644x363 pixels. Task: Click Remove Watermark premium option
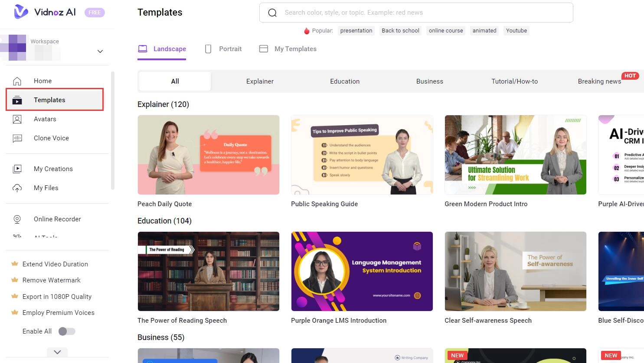coord(51,280)
